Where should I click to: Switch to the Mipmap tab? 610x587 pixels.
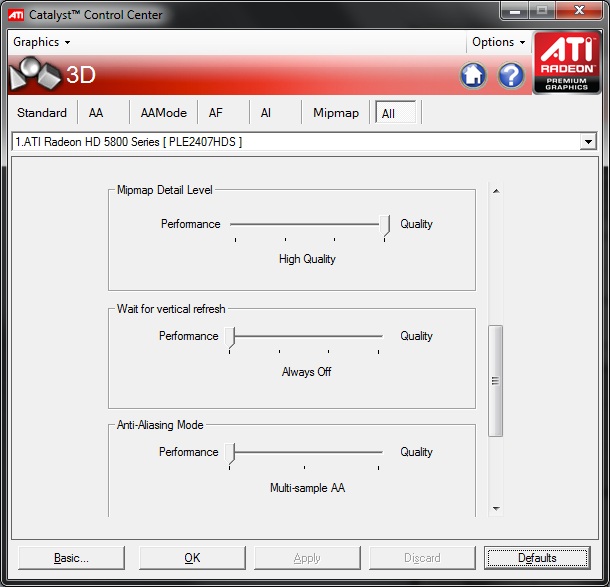(x=336, y=113)
